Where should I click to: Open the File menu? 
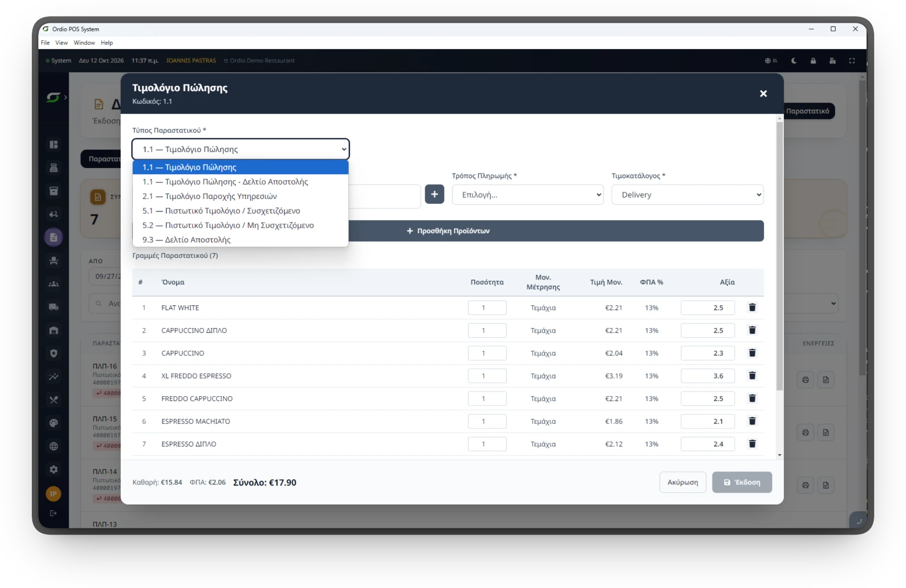click(x=45, y=43)
